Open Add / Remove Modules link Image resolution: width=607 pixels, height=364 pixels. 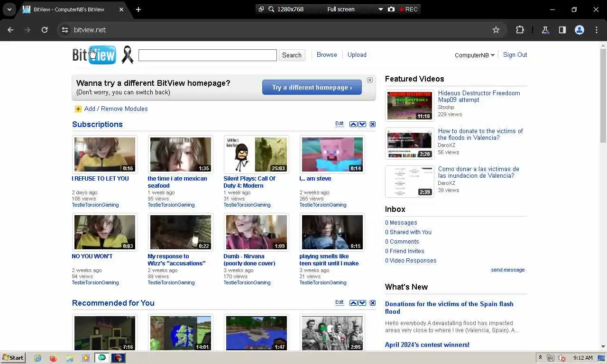[116, 109]
